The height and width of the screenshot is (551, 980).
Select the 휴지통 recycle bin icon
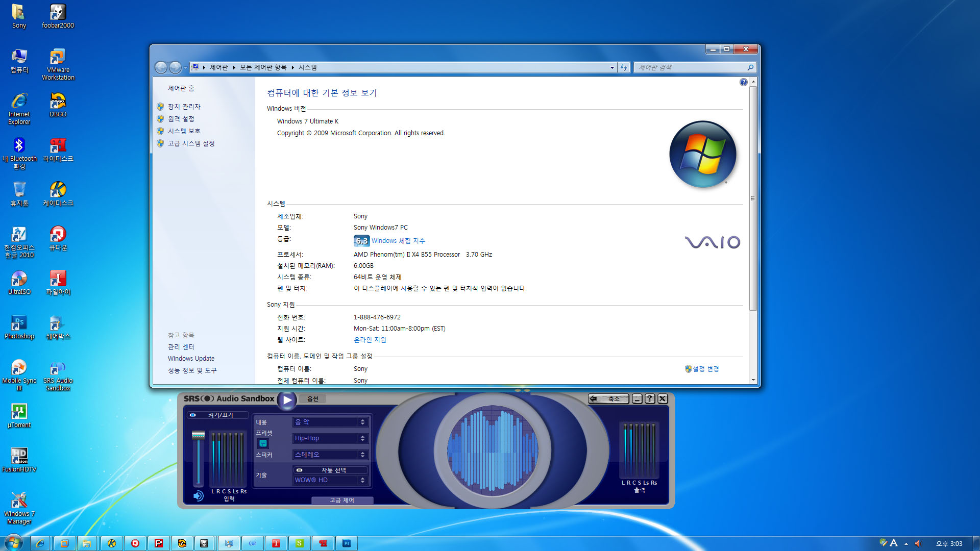click(x=19, y=194)
